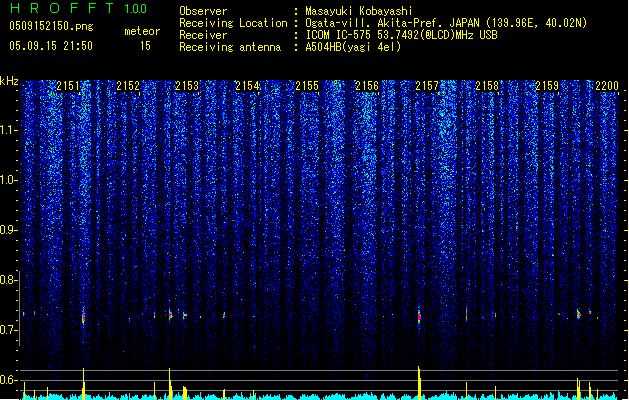
Task: Click the 0.7 kHz axis label
Action: click(9, 330)
